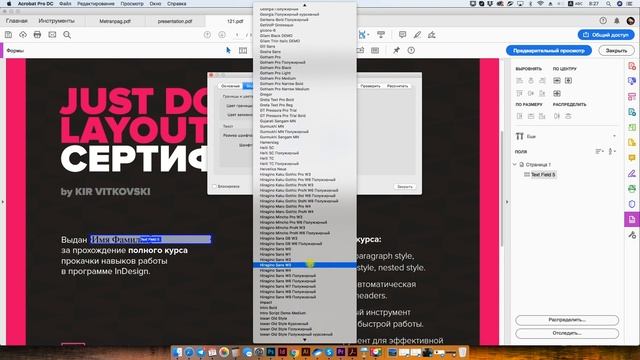Screen dimensions: 640x360
Task: Open the Окно menu
Action: [155, 4]
